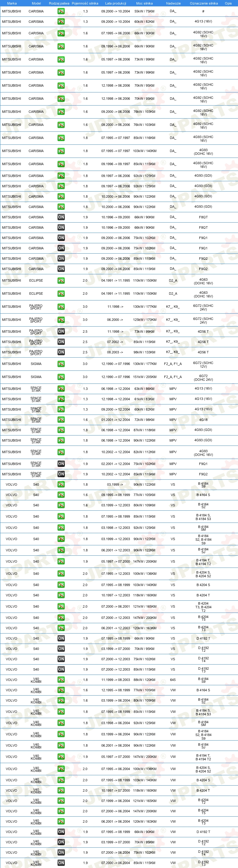238x868 pixels.
Task: Select PB icon in V40 Kombi 645 body row
Action: [61, 680]
